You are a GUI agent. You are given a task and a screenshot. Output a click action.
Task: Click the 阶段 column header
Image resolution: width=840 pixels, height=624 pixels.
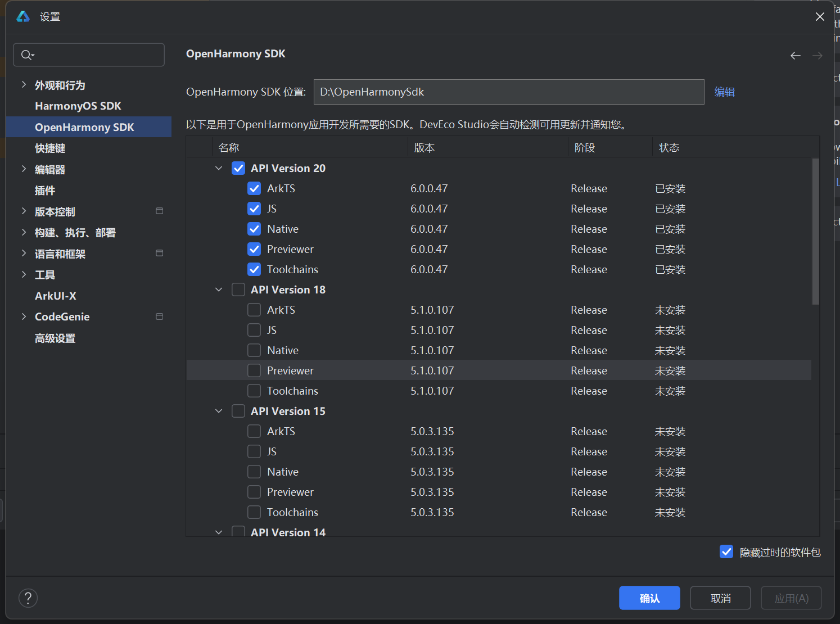pyautogui.click(x=611, y=147)
